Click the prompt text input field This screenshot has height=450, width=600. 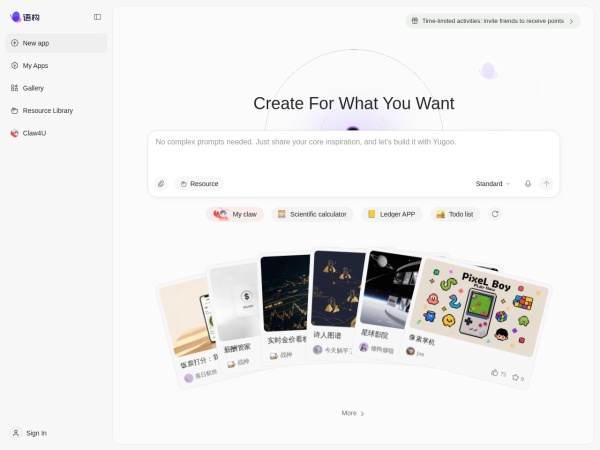[x=354, y=154]
